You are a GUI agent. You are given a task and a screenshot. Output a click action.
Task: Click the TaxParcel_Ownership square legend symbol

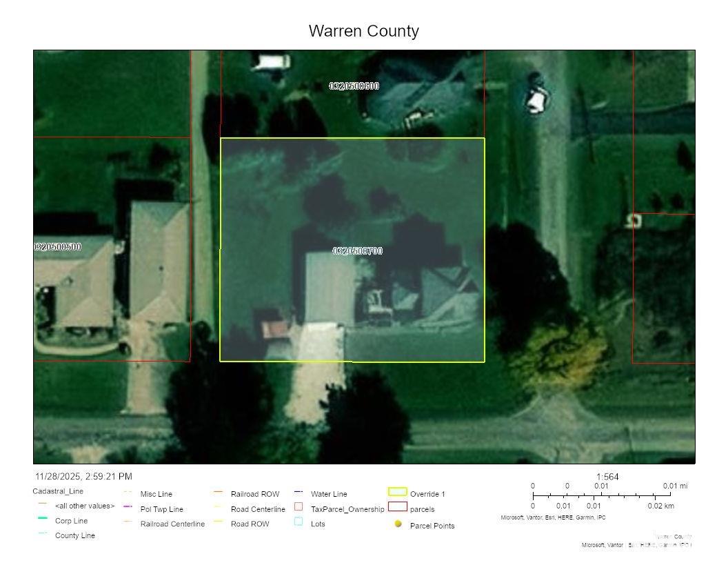(x=299, y=507)
